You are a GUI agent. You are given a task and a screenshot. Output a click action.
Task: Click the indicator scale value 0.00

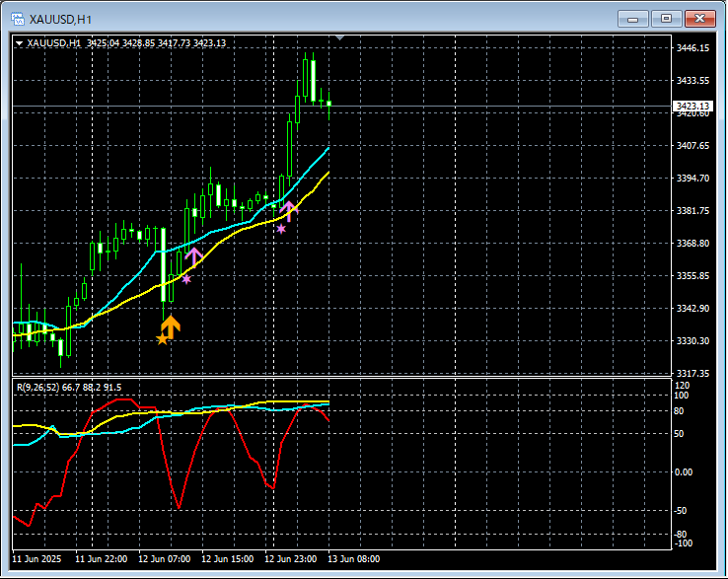point(683,472)
